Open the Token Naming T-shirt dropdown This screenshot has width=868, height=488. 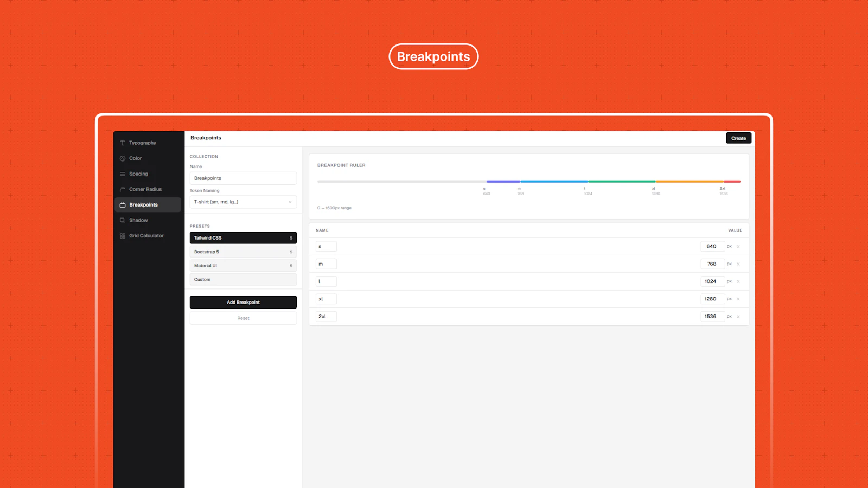243,202
